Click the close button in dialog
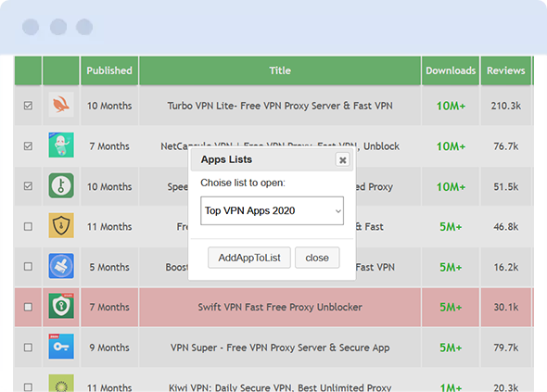The image size is (547, 392). coord(317,258)
